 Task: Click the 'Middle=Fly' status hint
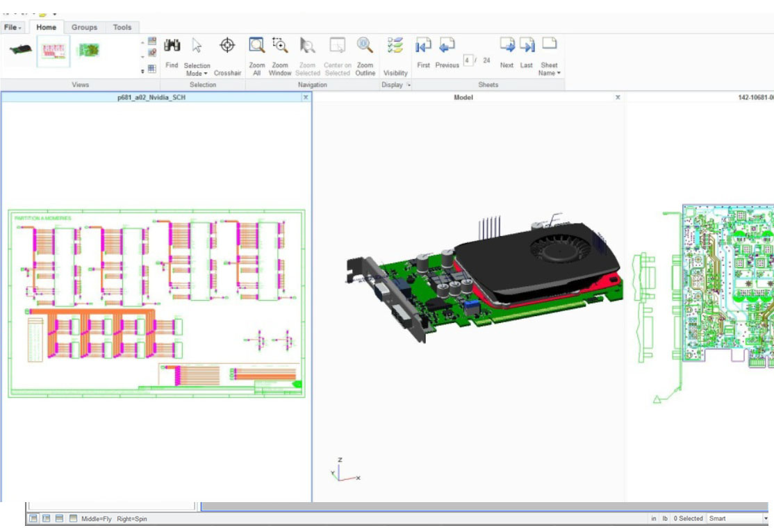click(97, 519)
